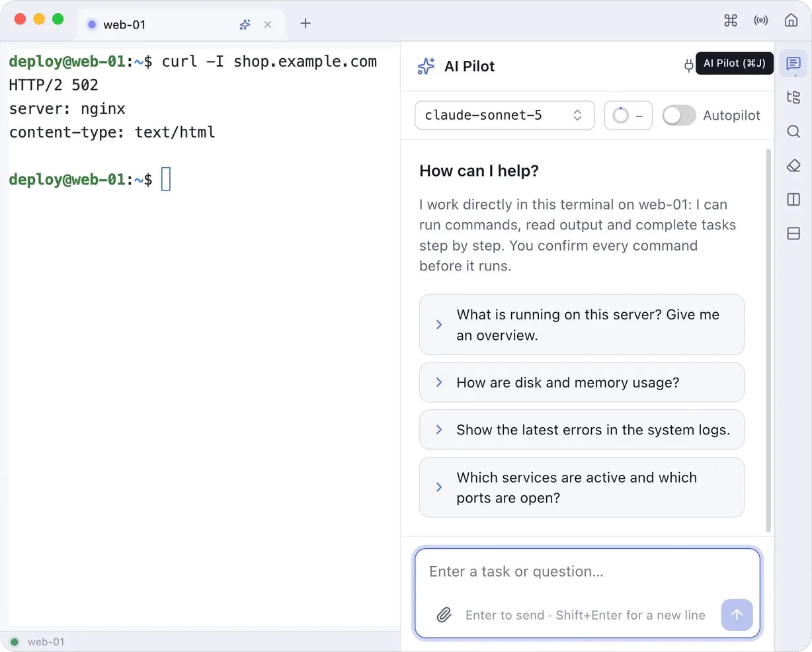Click the 'curl -I shop.example.com' command text
This screenshot has width=812, height=652.
[269, 61]
